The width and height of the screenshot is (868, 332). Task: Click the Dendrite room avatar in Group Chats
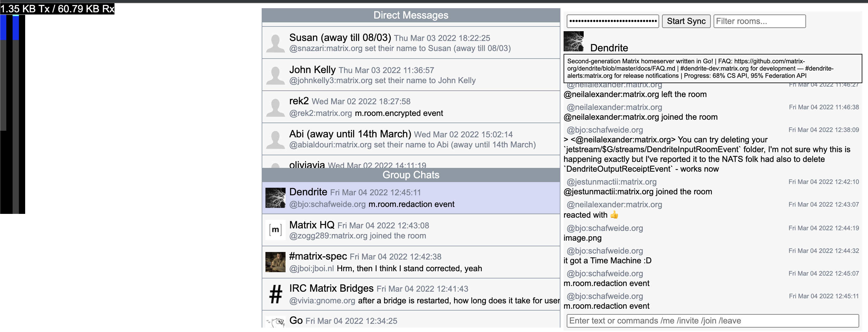[275, 198]
